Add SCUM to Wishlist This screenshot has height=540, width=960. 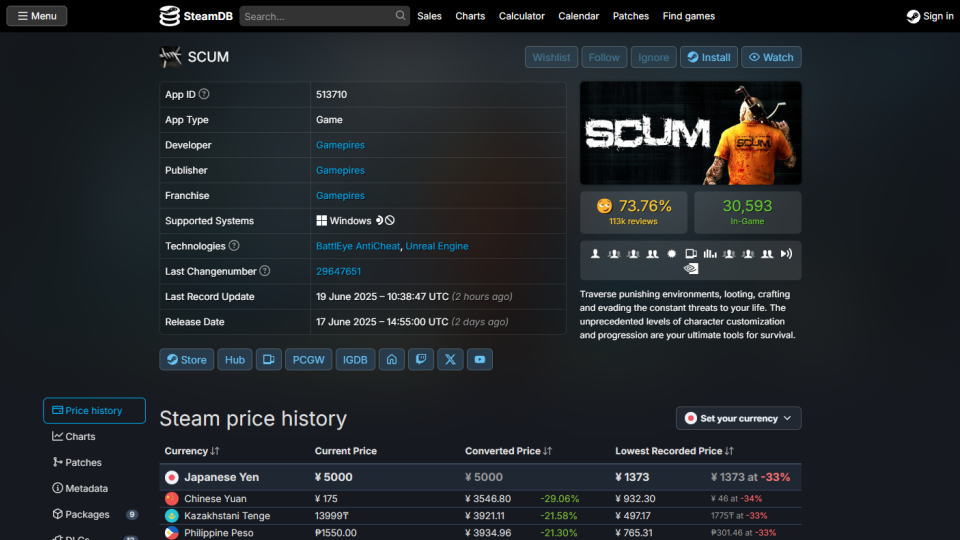[551, 57]
